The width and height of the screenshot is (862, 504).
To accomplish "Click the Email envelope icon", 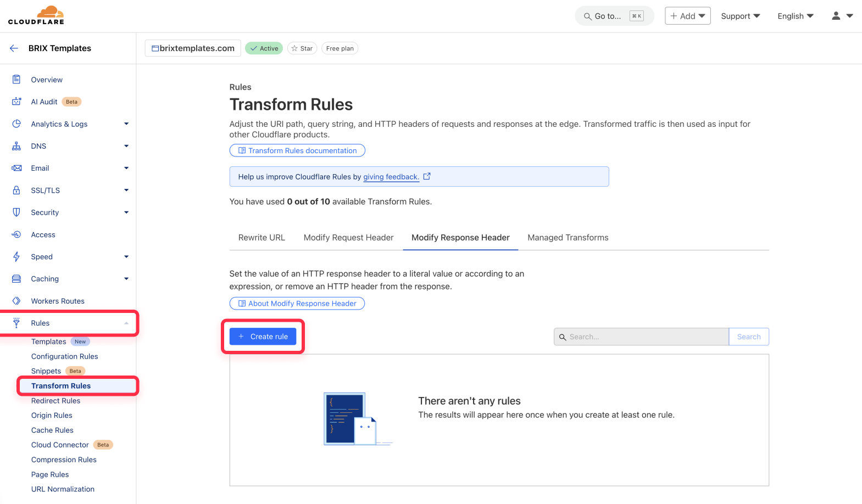I will point(16,168).
